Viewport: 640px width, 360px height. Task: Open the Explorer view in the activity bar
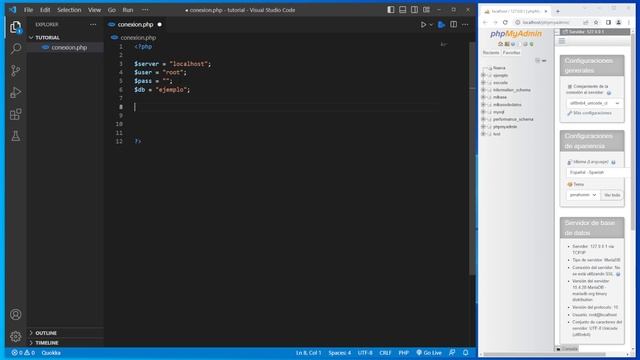pyautogui.click(x=16, y=27)
